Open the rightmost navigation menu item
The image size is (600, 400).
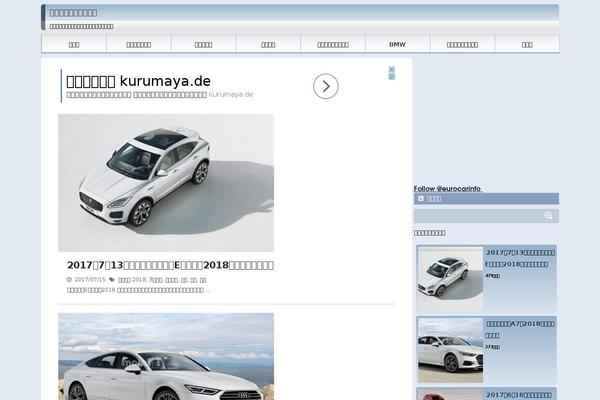527,44
